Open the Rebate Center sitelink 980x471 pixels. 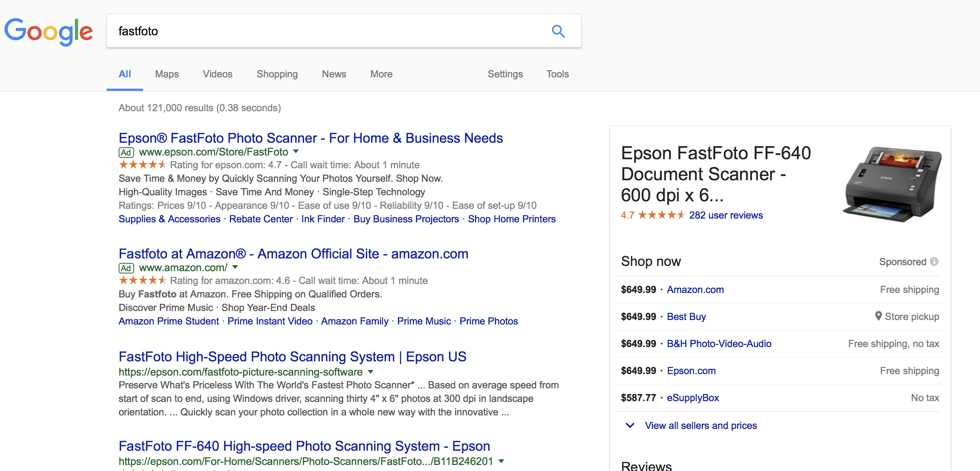pyautogui.click(x=261, y=219)
